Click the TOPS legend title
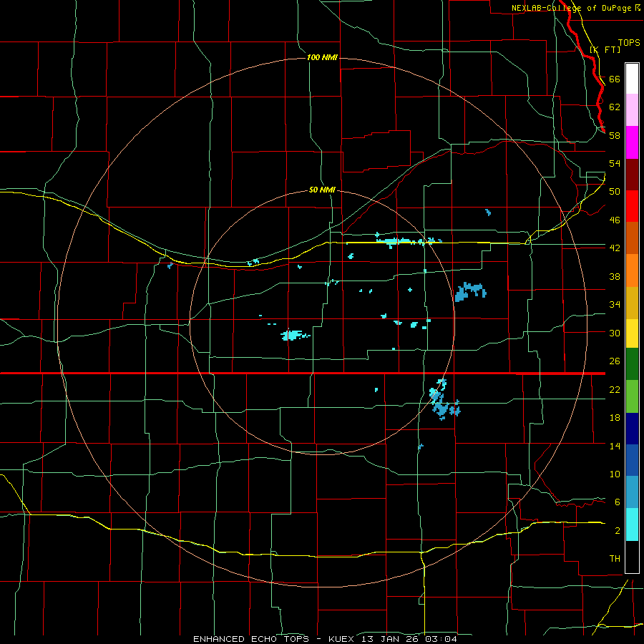Image resolution: width=644 pixels, height=644 pixels. pyautogui.click(x=629, y=43)
